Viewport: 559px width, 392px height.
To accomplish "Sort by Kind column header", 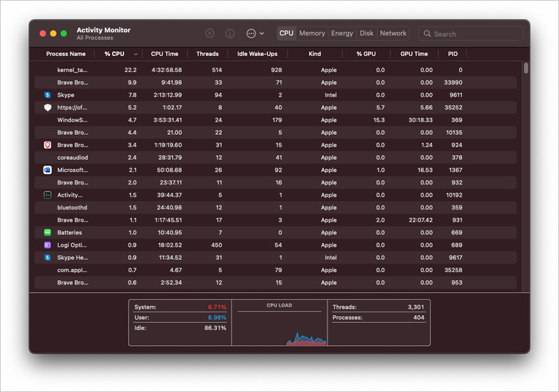I will (314, 54).
